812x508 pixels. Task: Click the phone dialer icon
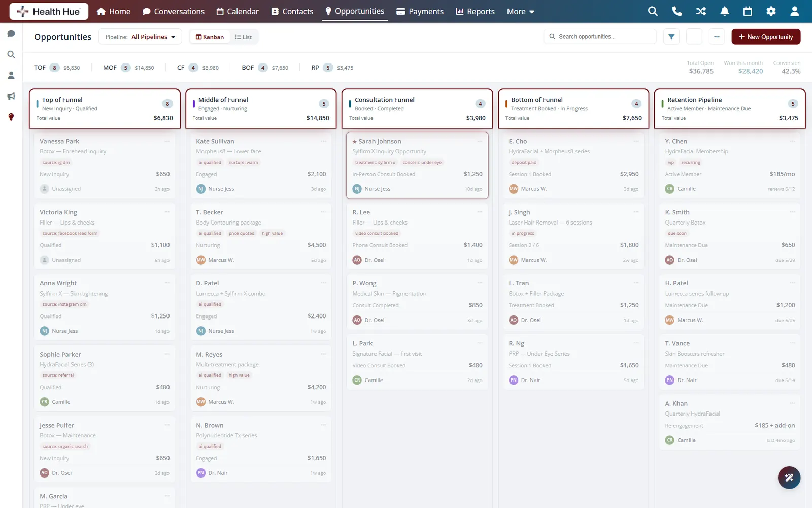pos(677,11)
